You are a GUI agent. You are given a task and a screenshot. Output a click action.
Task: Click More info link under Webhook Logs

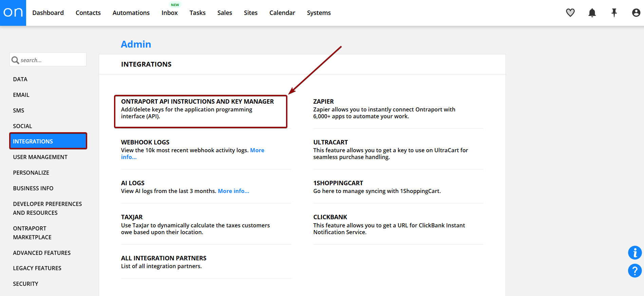pos(257,150)
